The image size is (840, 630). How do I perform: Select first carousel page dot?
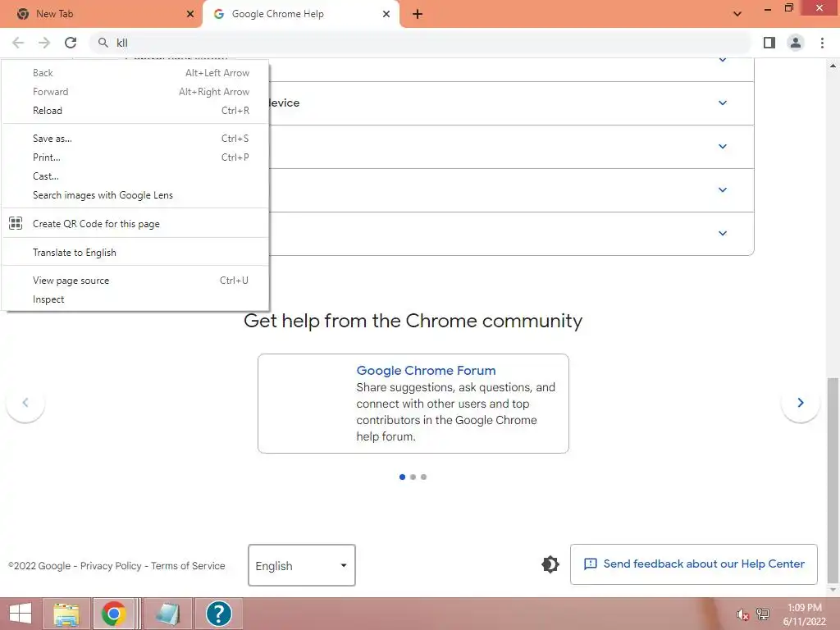tap(402, 477)
